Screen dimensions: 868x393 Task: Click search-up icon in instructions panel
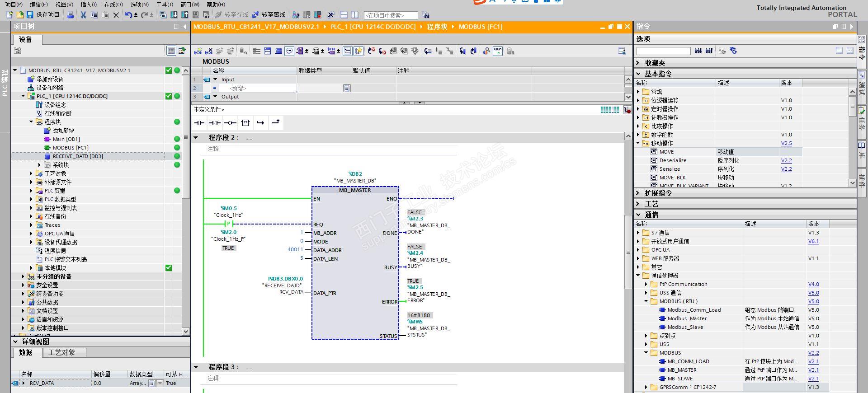pyautogui.click(x=709, y=51)
